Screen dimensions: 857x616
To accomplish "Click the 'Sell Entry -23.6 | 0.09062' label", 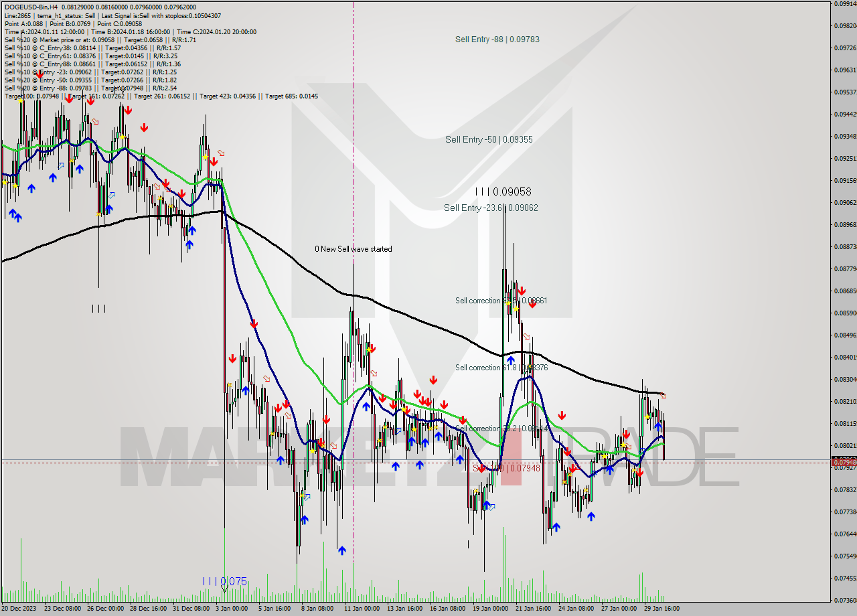I will (x=491, y=208).
